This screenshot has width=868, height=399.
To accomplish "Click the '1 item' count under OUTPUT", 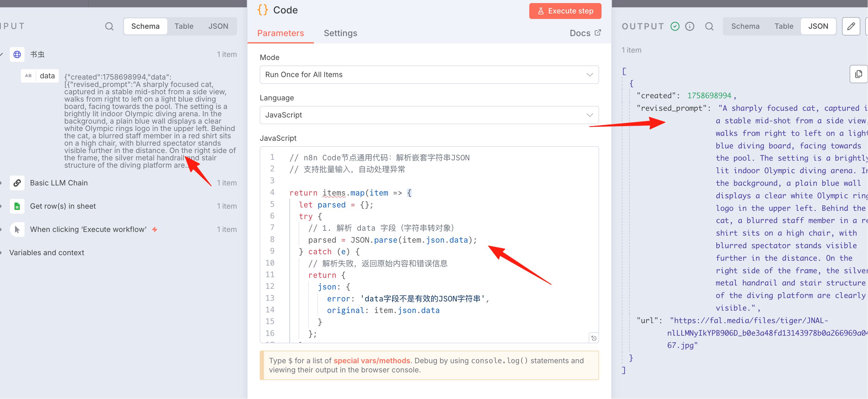I will [632, 50].
